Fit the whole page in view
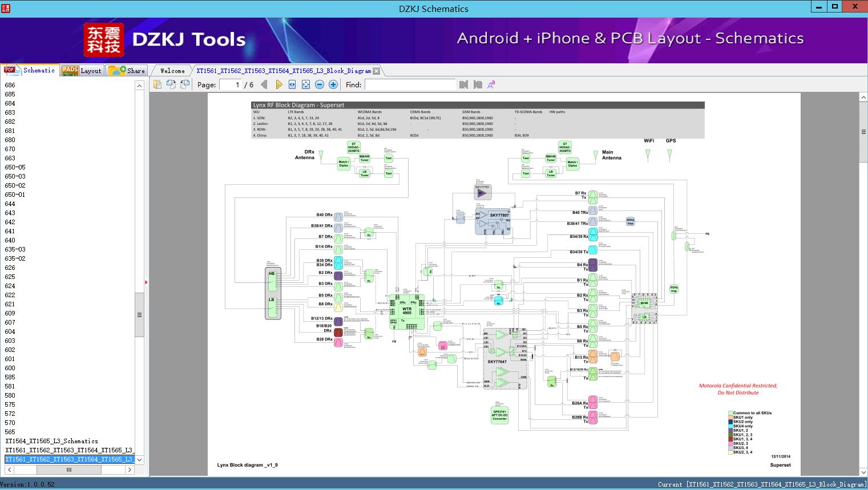The width and height of the screenshot is (868, 490). pos(306,84)
